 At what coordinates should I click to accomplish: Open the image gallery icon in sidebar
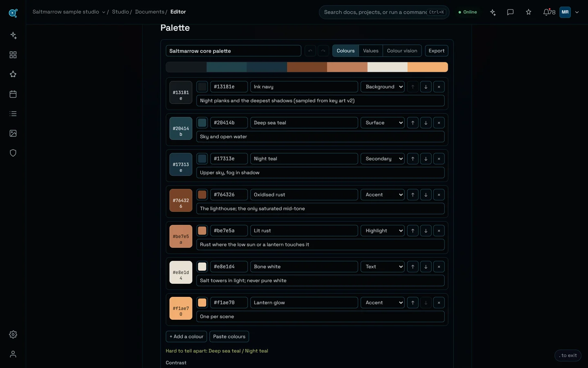[13, 133]
